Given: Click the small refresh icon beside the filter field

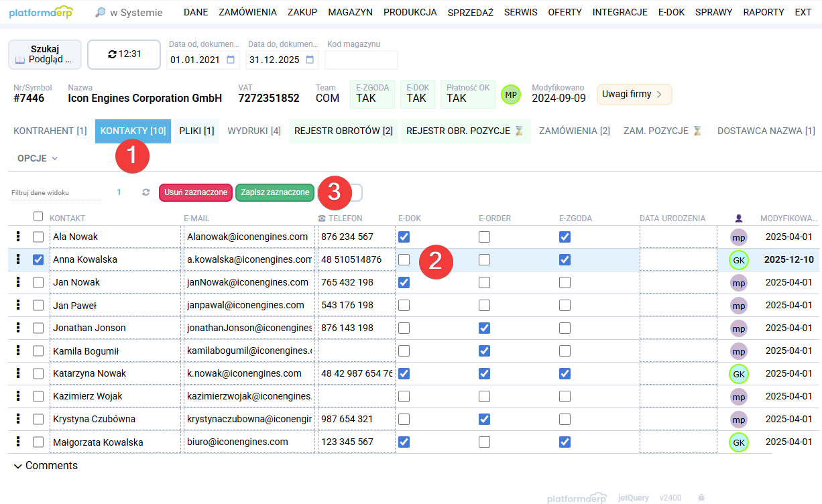Looking at the screenshot, I should [145, 191].
